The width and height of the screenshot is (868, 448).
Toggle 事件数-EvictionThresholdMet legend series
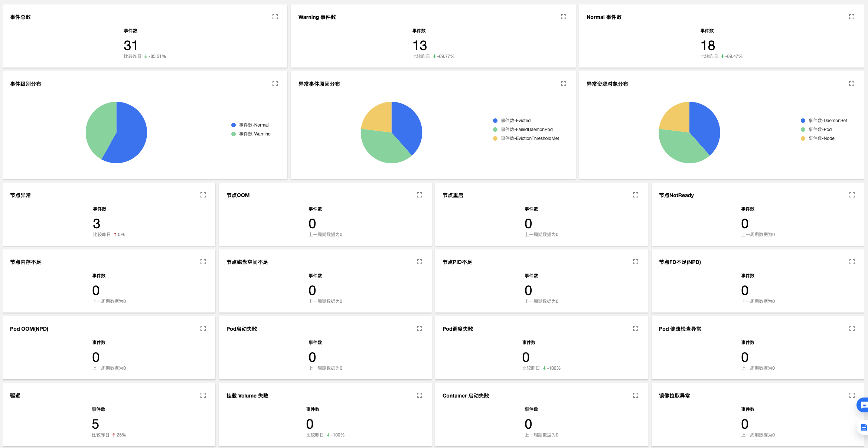526,138
